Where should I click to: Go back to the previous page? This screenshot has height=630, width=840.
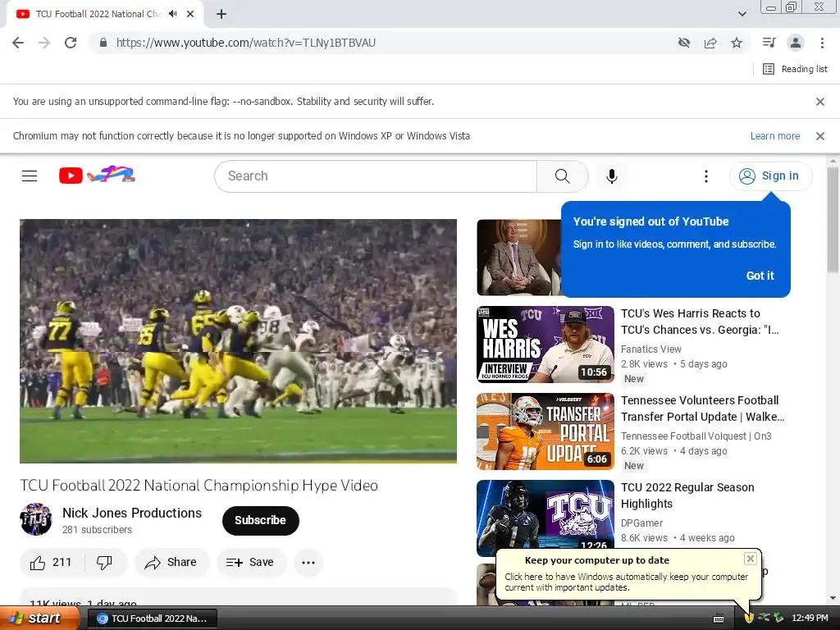pyautogui.click(x=18, y=43)
